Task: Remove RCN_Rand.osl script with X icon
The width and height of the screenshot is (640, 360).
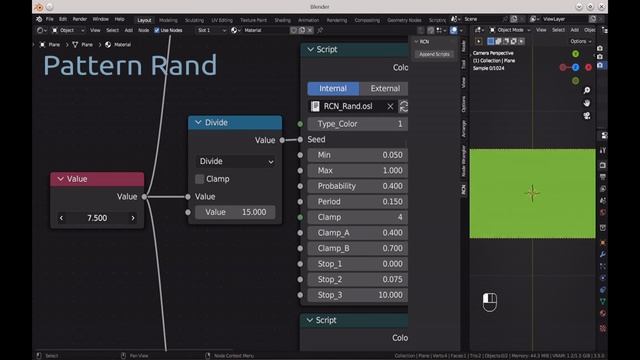Action: 390,107
